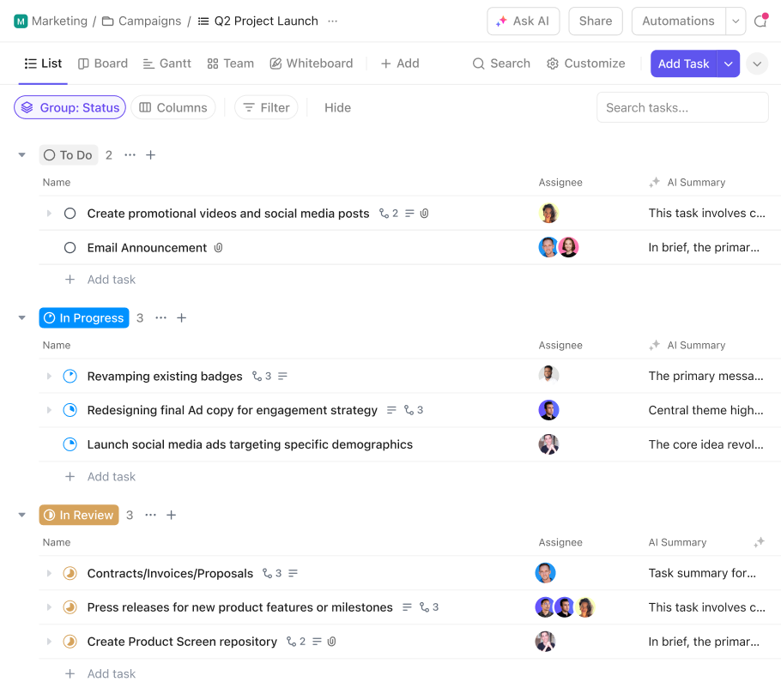The image size is (781, 700).
Task: Click the Group: Status layers icon
Action: (x=26, y=107)
